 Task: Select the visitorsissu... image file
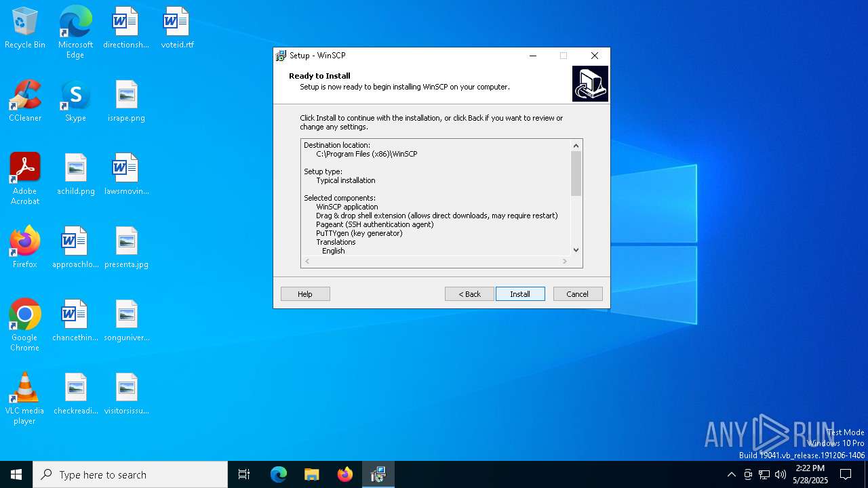tap(126, 394)
